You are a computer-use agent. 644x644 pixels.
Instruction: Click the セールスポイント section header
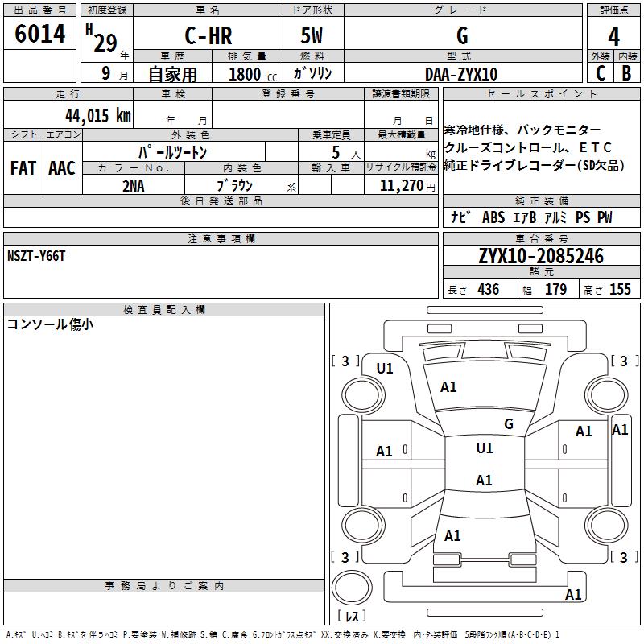coord(541,93)
